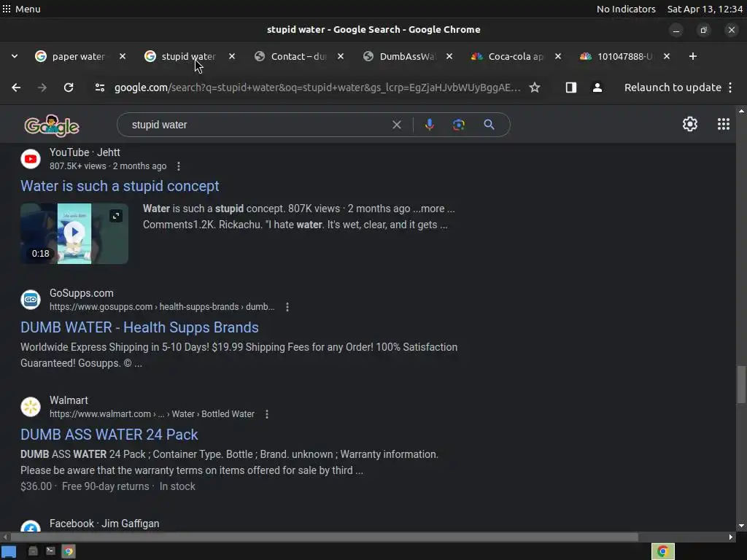Open more options for Walmart result
Viewport: 747px width, 560px height.
point(267,414)
